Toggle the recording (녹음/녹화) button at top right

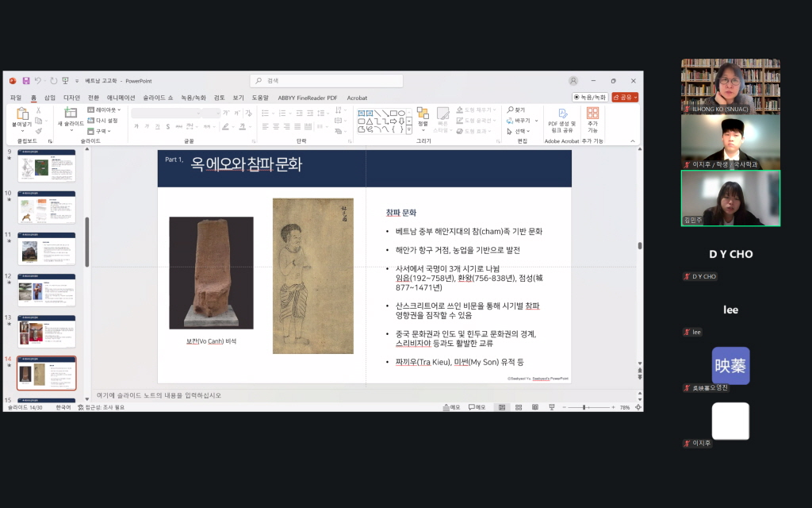[589, 98]
